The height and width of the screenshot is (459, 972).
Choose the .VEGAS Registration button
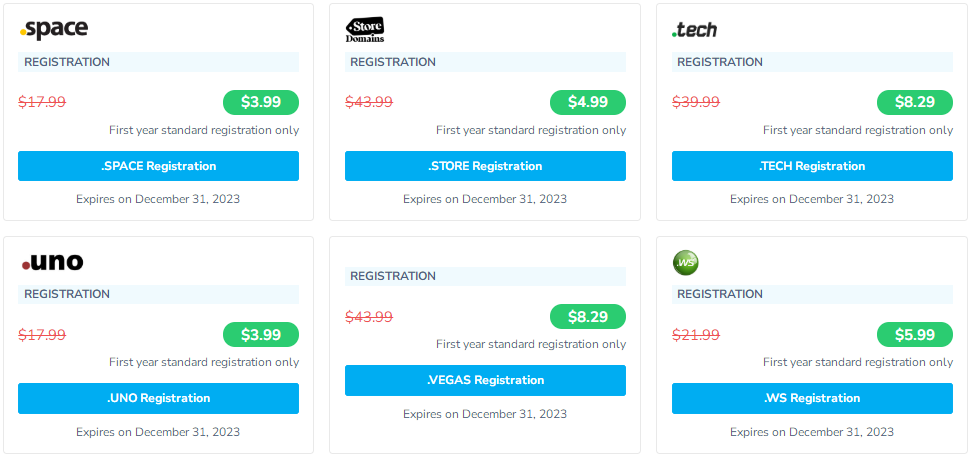point(485,380)
